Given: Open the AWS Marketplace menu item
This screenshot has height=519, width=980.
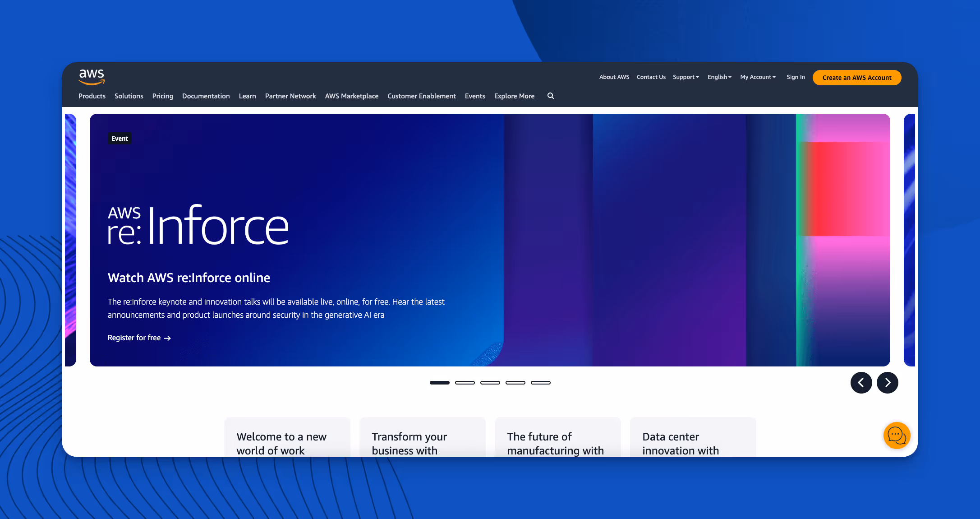Looking at the screenshot, I should pos(351,96).
